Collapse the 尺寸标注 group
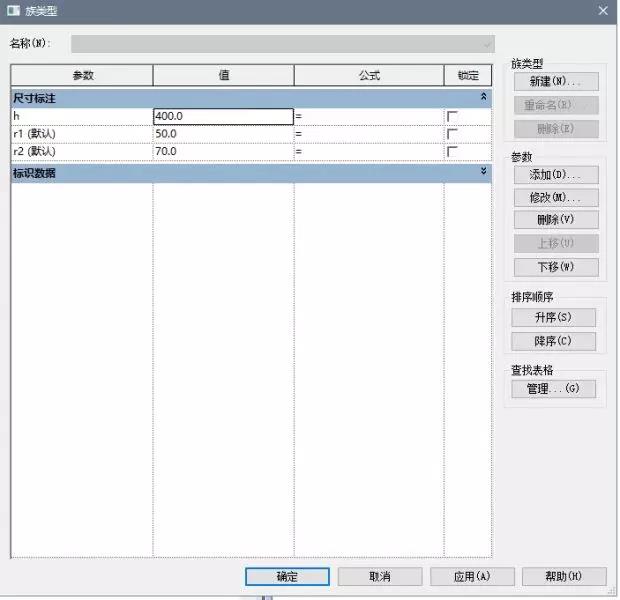 [x=483, y=96]
